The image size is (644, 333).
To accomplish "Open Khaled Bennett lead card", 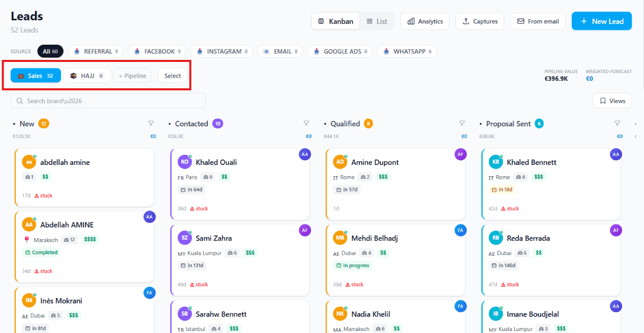I will [551, 184].
